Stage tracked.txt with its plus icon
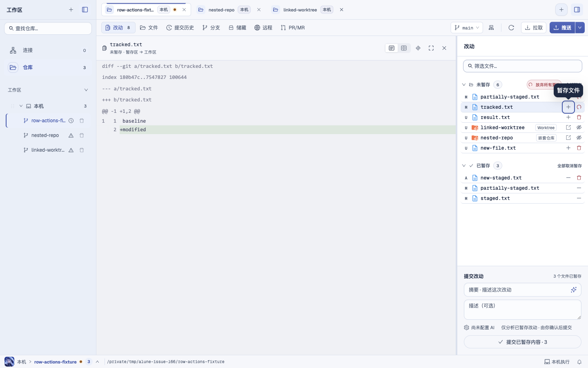This screenshot has width=588, height=368. 568,107
